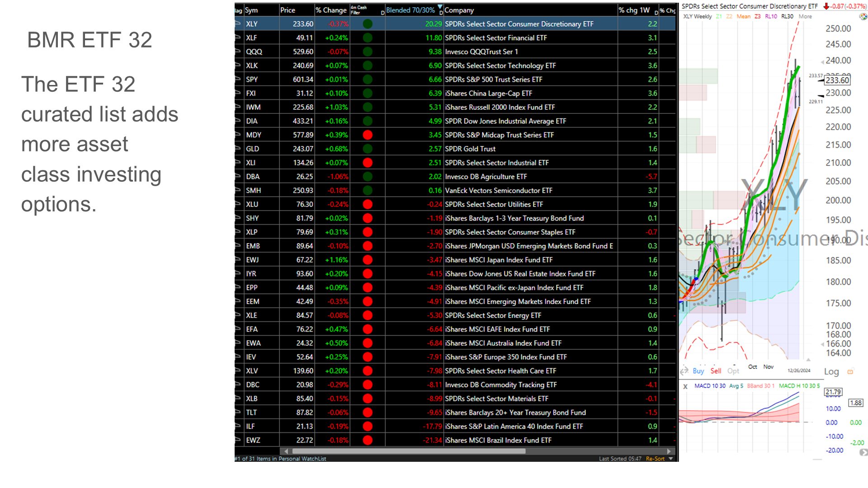Toggle the green Cash Filter dot on QQQ row
Image resolution: width=868 pixels, height=488 pixels.
pos(367,52)
